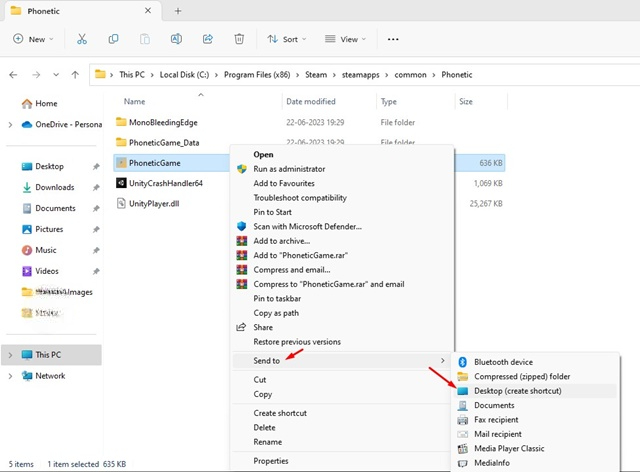Open recent locations chevron dropdown
This screenshot has height=472, width=640.
(56, 75)
